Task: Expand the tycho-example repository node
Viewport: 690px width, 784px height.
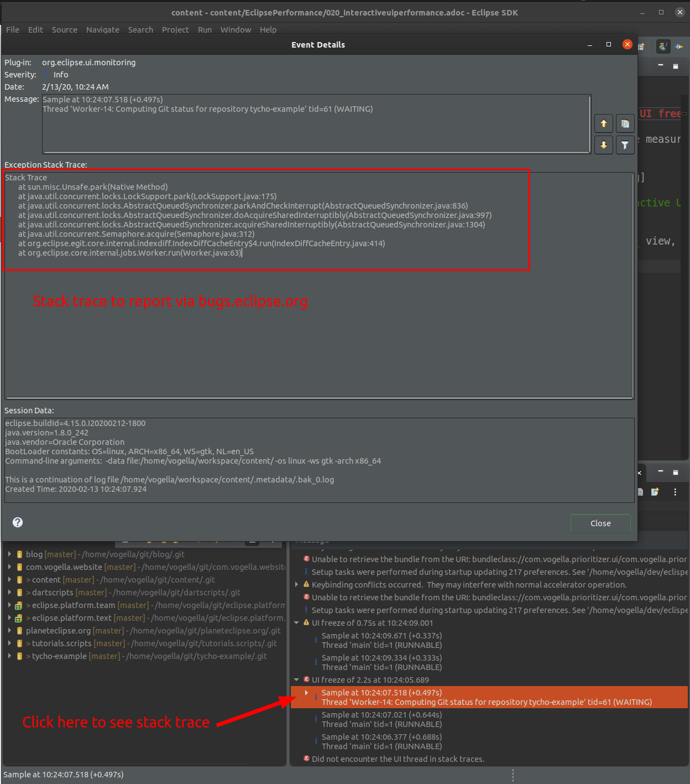Action: 9,656
